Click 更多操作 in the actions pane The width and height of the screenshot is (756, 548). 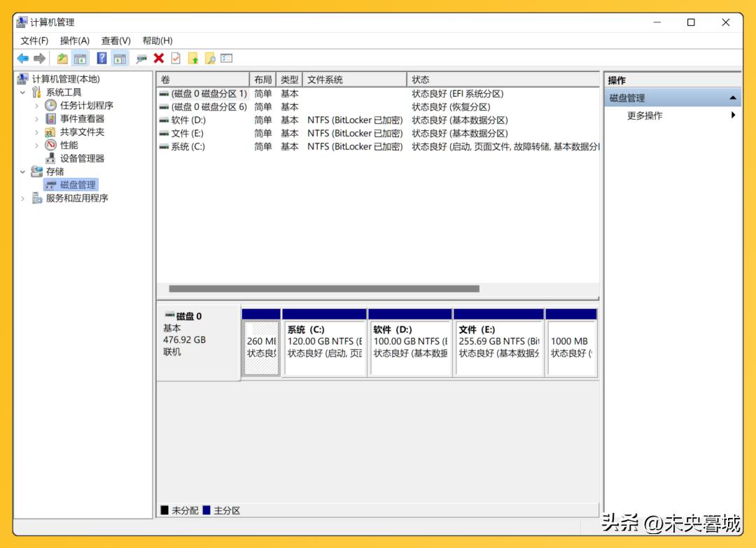coord(645,115)
